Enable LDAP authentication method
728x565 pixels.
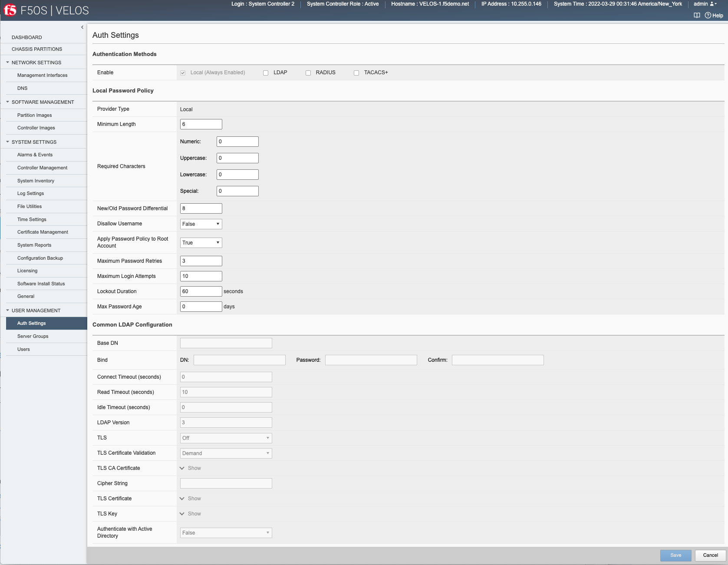click(266, 73)
